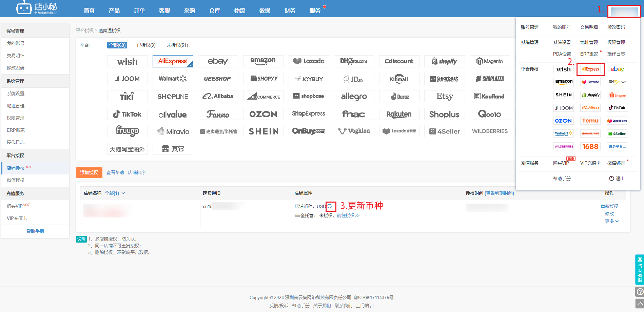The height and width of the screenshot is (312, 644).
Task: Select the WILDBERRIES tile in main grid
Action: pyautogui.click(x=490, y=131)
